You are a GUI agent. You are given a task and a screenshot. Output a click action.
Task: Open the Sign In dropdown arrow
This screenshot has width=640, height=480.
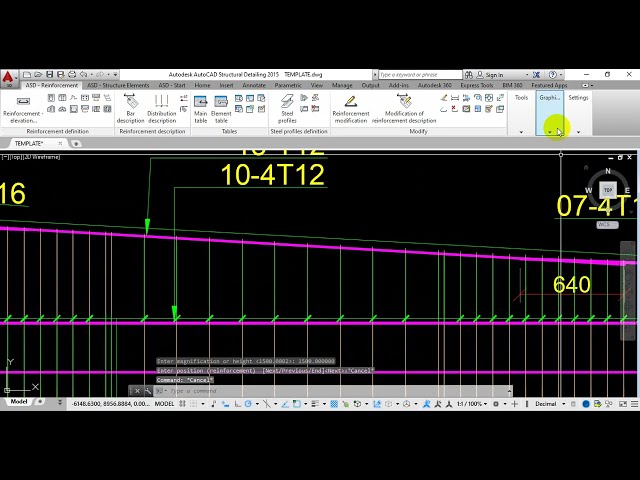pos(527,75)
